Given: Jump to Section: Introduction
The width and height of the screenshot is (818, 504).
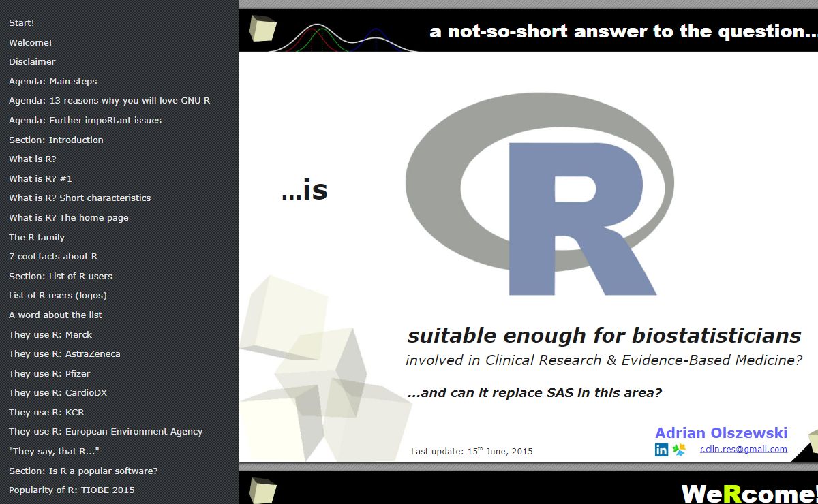Looking at the screenshot, I should point(57,140).
